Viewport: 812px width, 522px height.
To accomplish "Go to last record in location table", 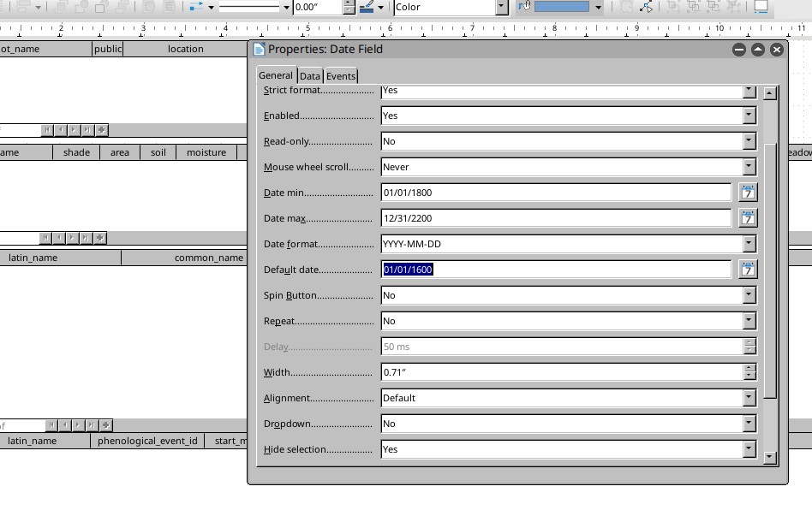I will [87, 130].
